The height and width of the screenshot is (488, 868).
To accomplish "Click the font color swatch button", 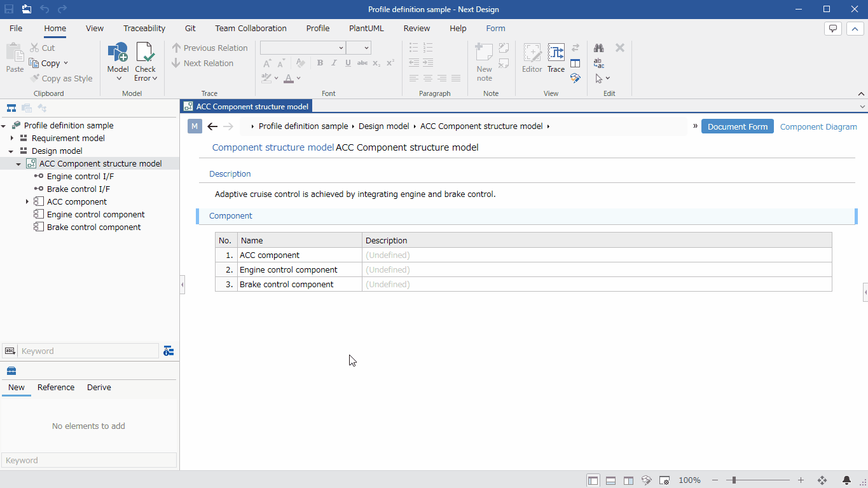I will coord(288,78).
